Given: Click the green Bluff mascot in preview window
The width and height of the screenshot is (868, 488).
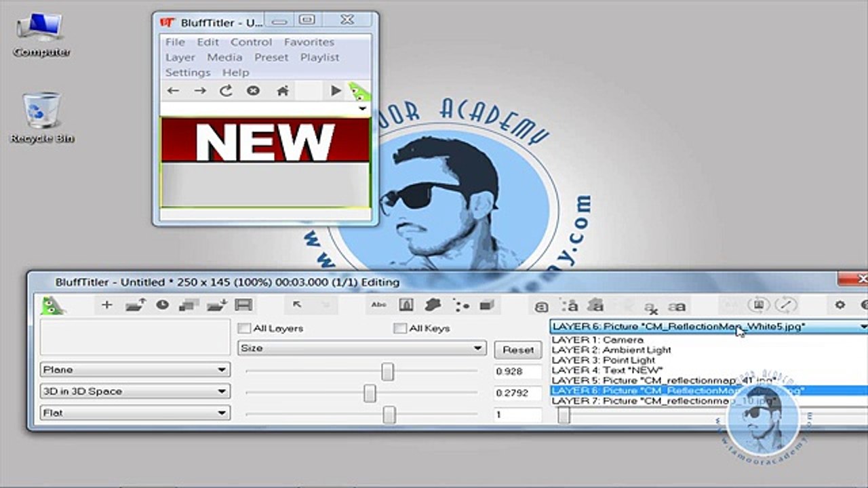Looking at the screenshot, I should pos(358,91).
